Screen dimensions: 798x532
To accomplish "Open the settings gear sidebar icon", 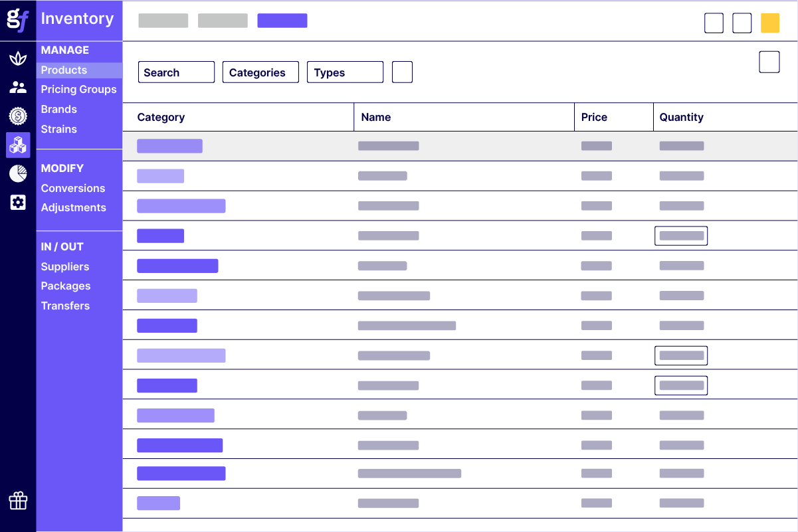I will click(x=18, y=203).
